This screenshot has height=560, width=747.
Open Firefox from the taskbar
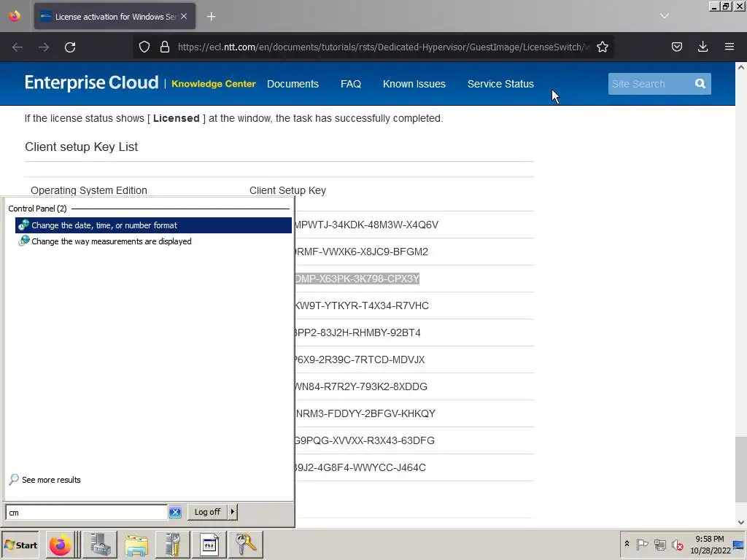60,545
